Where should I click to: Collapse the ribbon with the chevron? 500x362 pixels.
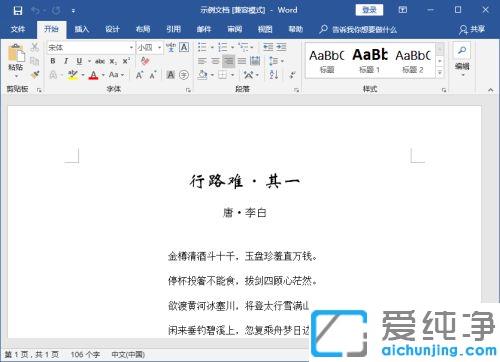click(x=490, y=90)
